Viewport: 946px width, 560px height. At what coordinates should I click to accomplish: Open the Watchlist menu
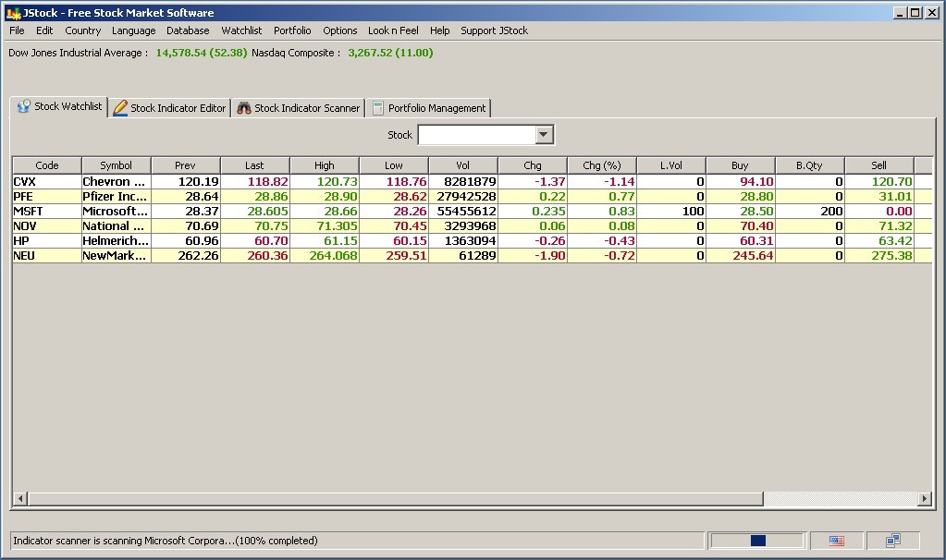[241, 30]
